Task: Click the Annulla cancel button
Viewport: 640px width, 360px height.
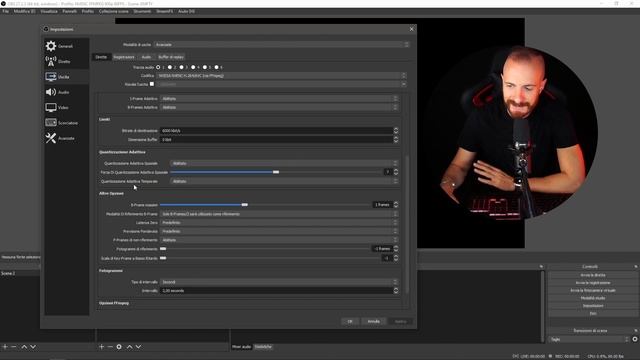Action: 373,321
